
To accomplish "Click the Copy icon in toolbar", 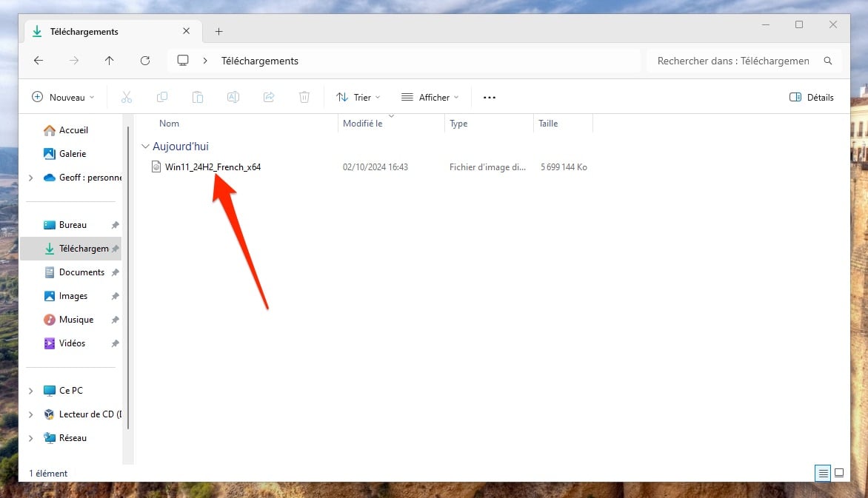I will click(162, 98).
